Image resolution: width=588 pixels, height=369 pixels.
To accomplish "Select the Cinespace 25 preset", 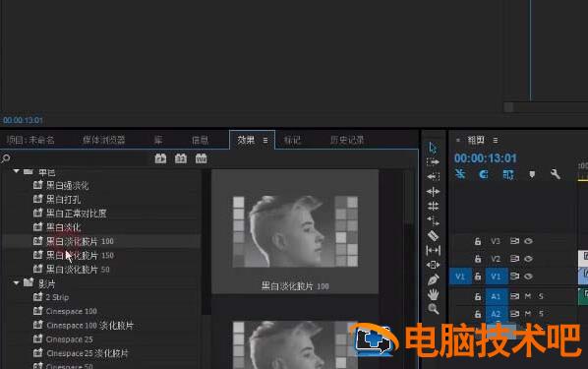I will tap(69, 339).
